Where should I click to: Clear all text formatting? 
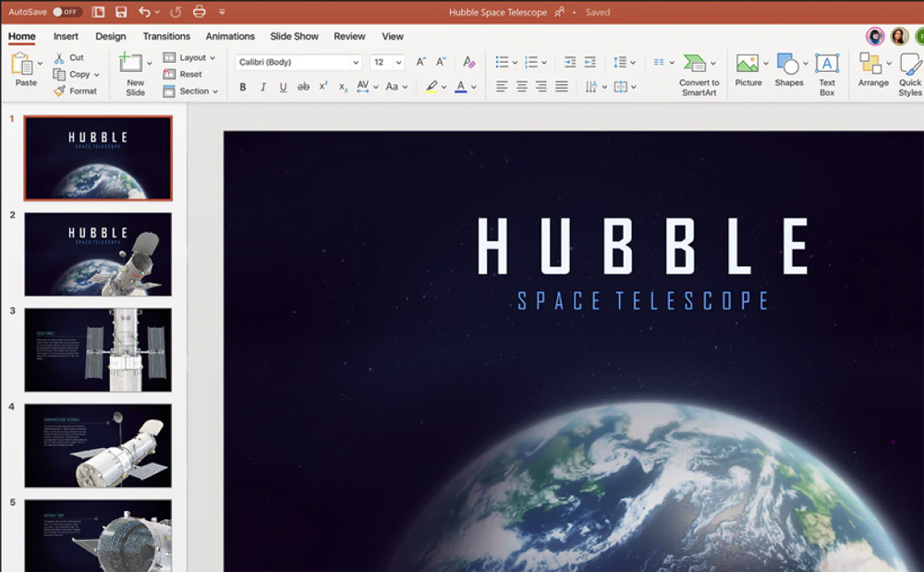point(469,62)
